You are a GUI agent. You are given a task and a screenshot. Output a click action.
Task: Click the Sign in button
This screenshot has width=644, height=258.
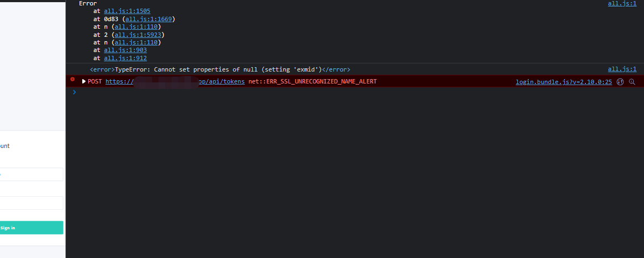click(x=31, y=228)
